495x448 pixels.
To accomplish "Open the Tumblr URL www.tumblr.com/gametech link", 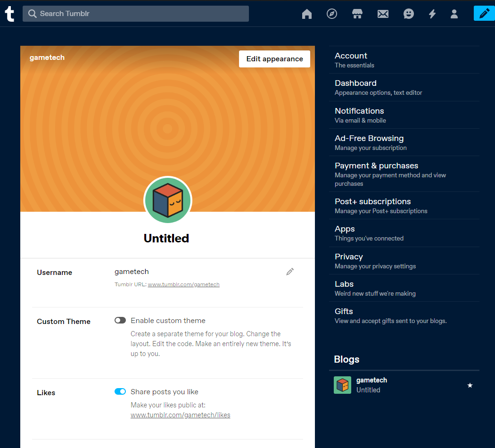I will [183, 284].
